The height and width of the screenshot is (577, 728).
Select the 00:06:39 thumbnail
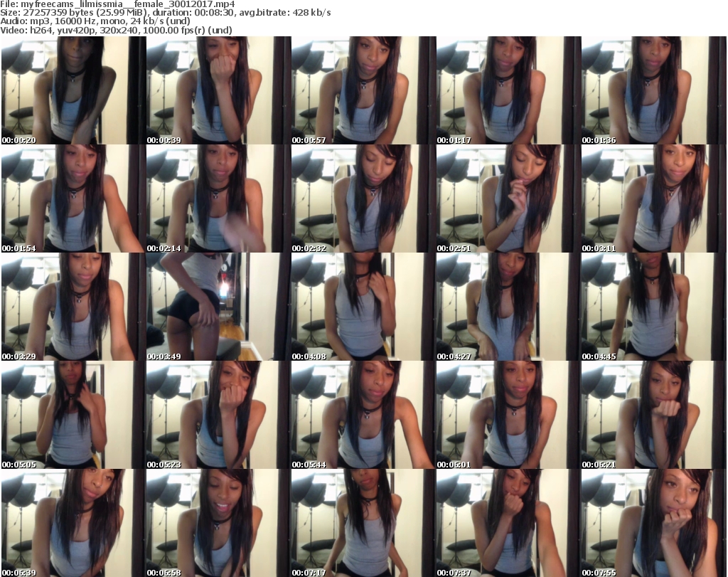click(x=73, y=523)
